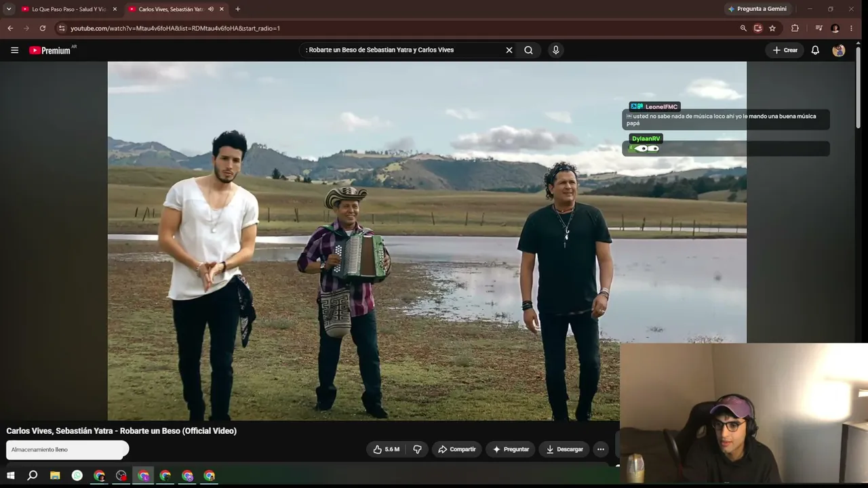Reload the YouTube page
Viewport: 868px width, 488px height.
(43, 28)
